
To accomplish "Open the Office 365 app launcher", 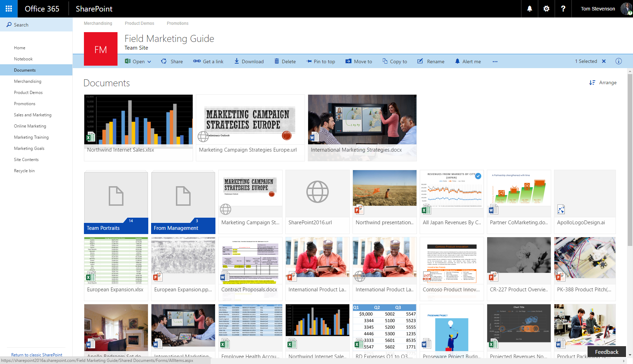I will click(x=9, y=9).
